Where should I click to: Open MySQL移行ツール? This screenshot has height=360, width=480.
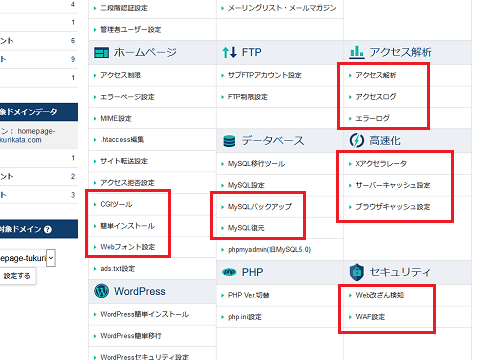pyautogui.click(x=256, y=164)
